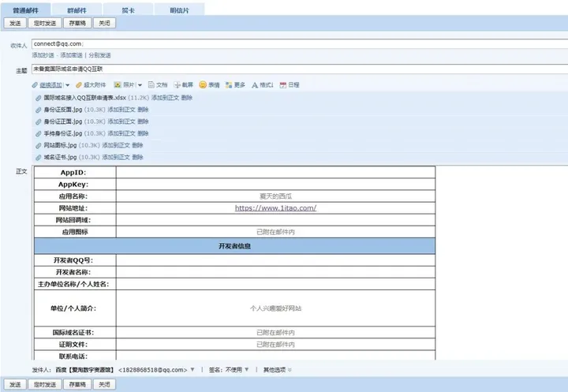
Task: Expand the 照片 dropdown arrow
Action: 140,85
